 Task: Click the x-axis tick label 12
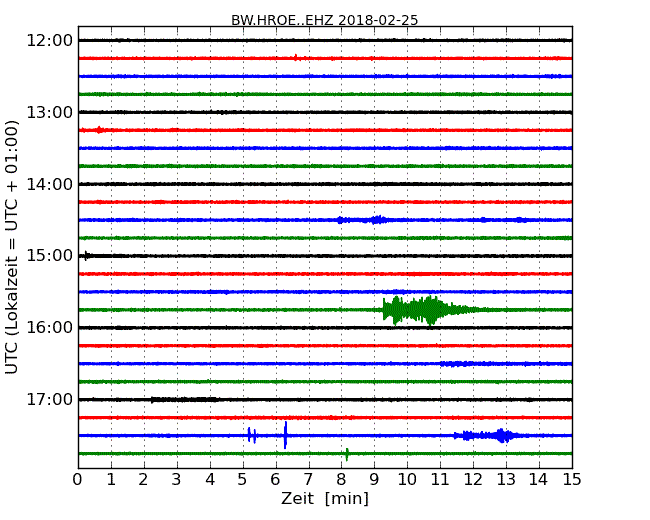[473, 480]
